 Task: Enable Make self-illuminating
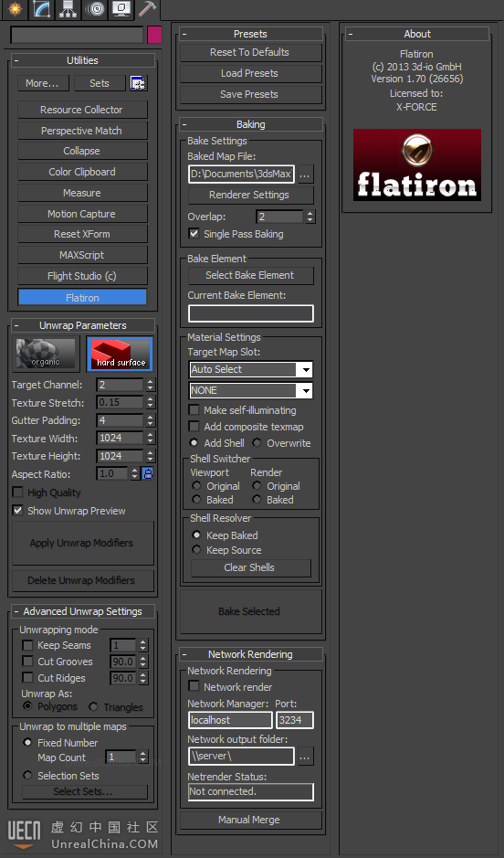click(x=194, y=410)
